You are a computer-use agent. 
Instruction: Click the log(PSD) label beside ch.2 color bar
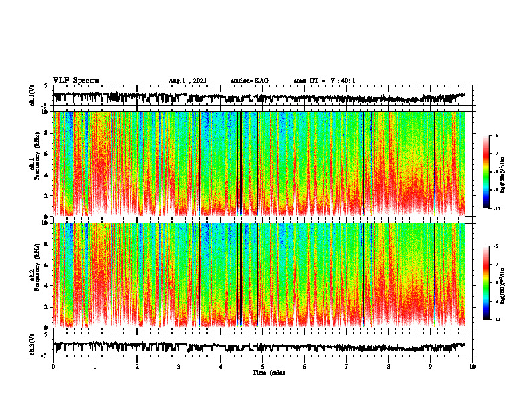pyautogui.click(x=503, y=285)
